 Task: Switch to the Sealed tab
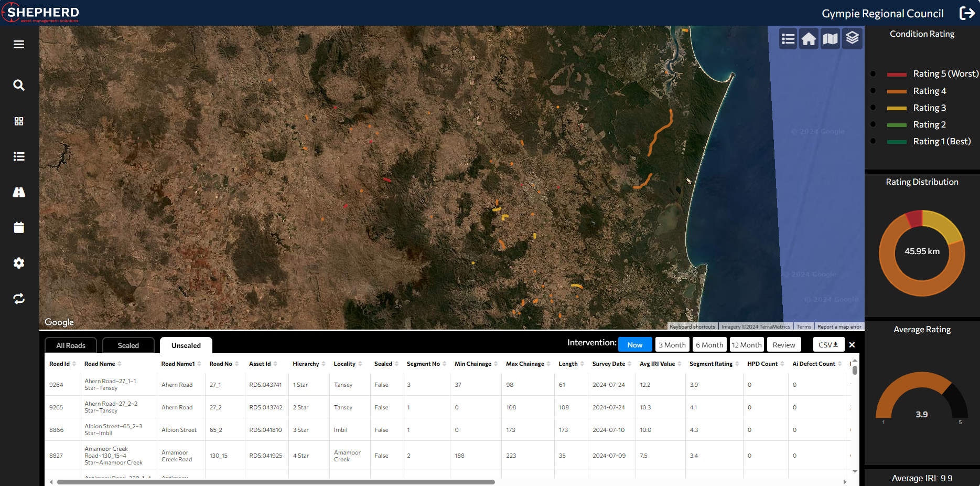(128, 345)
